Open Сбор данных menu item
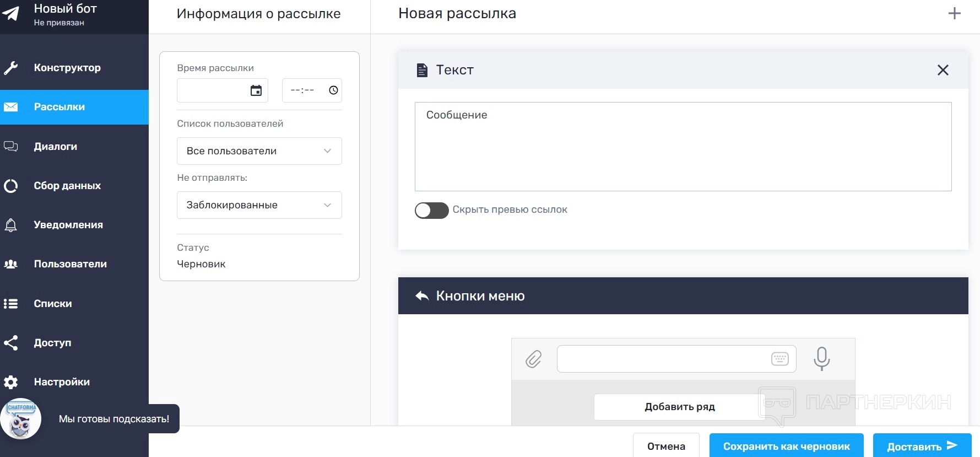The height and width of the screenshot is (457, 980). (67, 186)
